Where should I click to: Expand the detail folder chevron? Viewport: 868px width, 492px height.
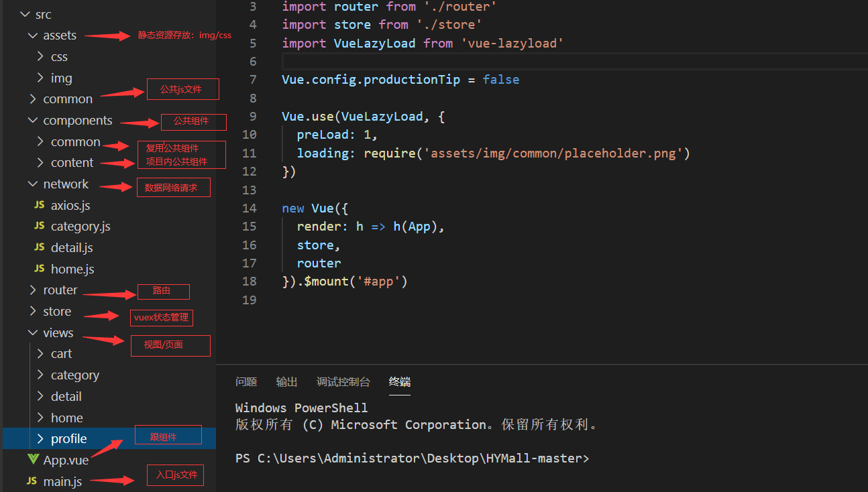[41, 397]
